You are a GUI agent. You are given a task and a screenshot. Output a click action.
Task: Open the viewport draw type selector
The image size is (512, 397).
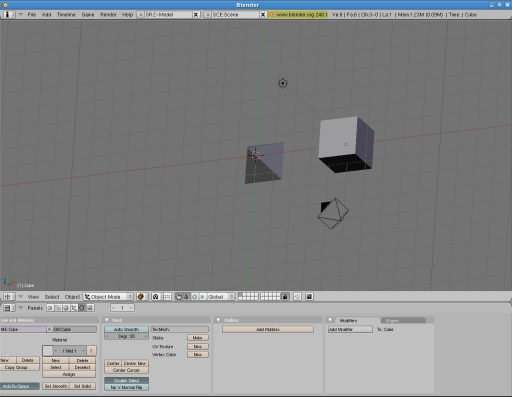[141, 296]
